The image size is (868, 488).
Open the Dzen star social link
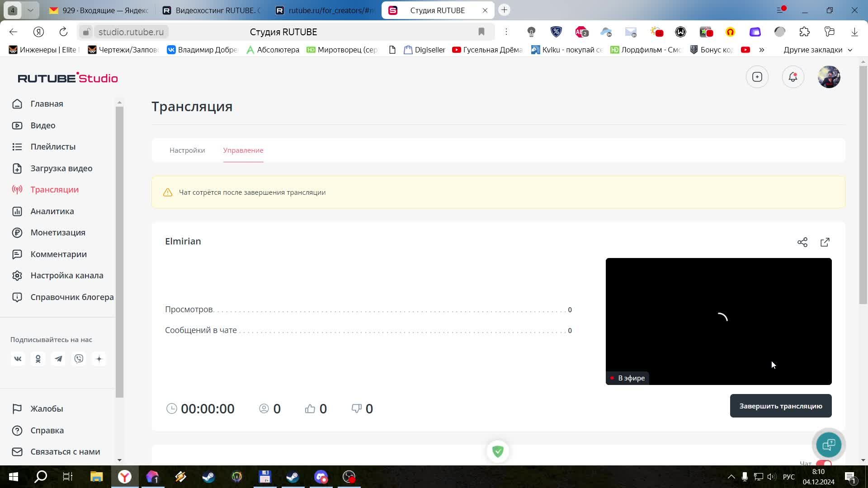coord(99,359)
